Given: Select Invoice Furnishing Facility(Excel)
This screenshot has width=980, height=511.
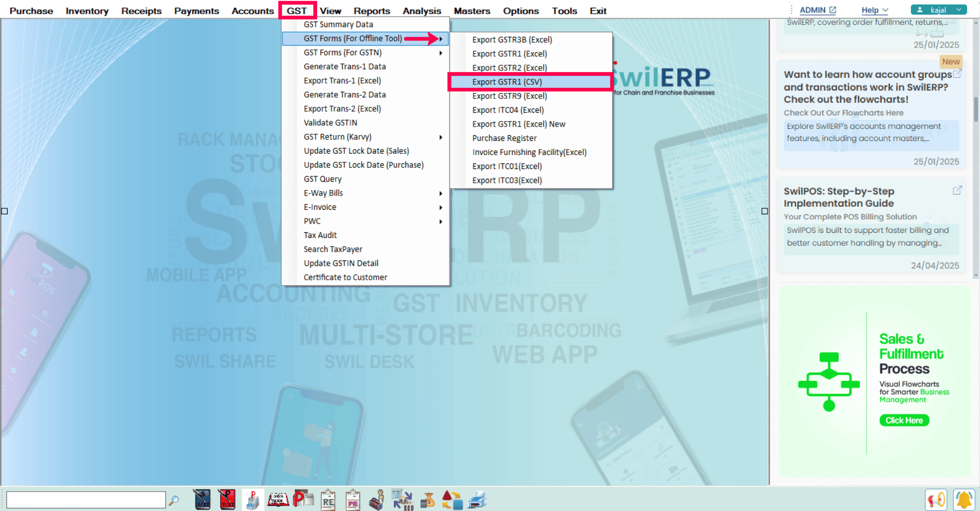Looking at the screenshot, I should click(531, 152).
